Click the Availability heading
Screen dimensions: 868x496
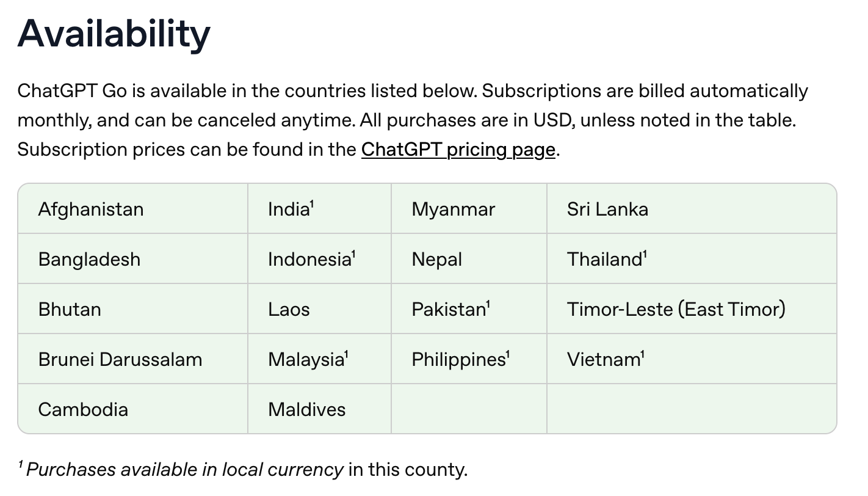coord(114,34)
